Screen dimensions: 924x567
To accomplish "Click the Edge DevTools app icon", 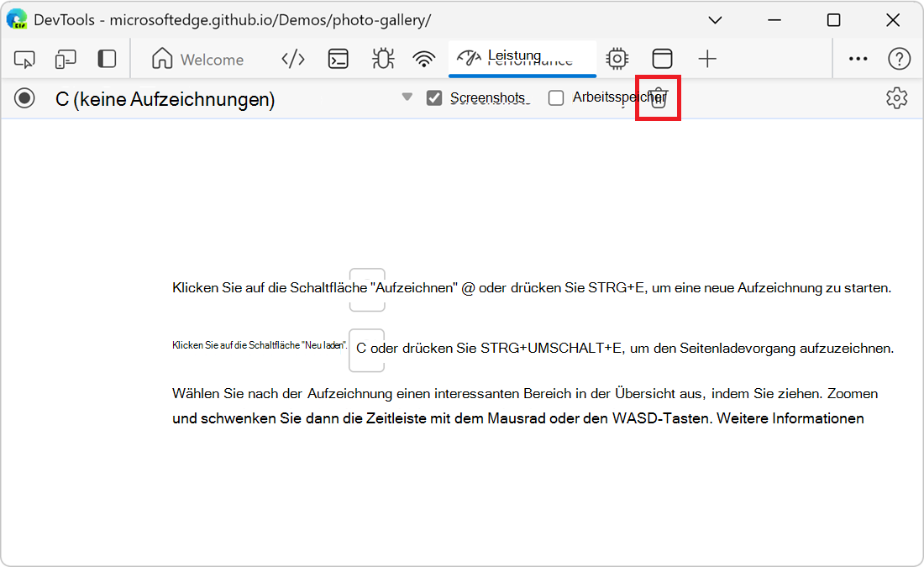I will (x=17, y=19).
